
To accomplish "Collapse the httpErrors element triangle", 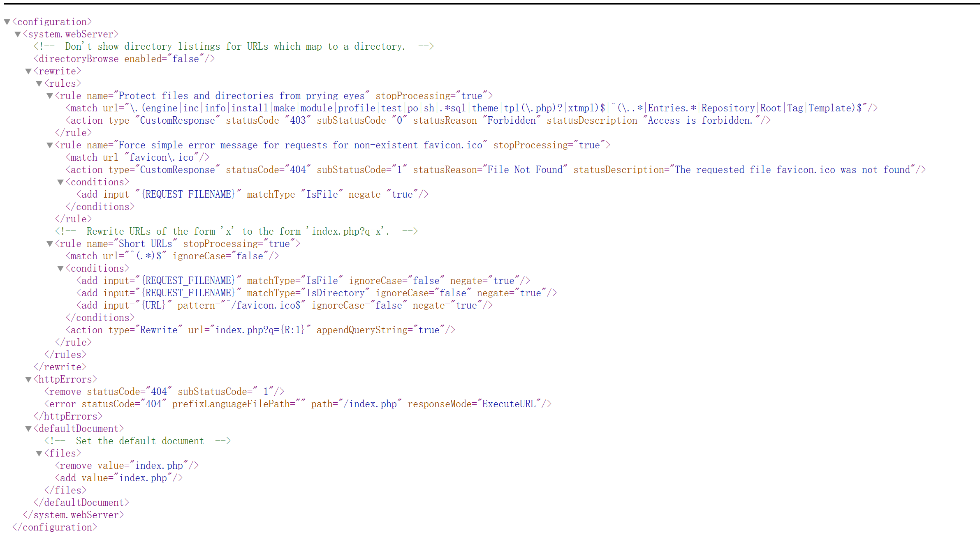I will click(28, 379).
